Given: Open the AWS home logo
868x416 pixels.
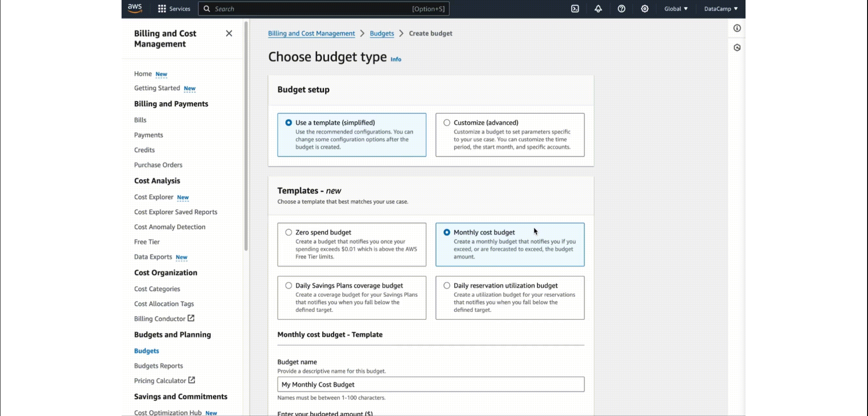Looking at the screenshot, I should click(135, 9).
